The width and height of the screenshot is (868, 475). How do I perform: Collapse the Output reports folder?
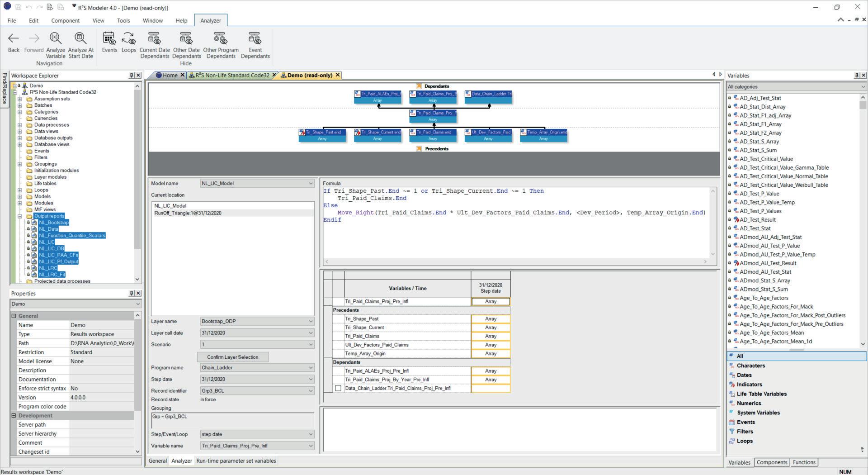[20, 216]
